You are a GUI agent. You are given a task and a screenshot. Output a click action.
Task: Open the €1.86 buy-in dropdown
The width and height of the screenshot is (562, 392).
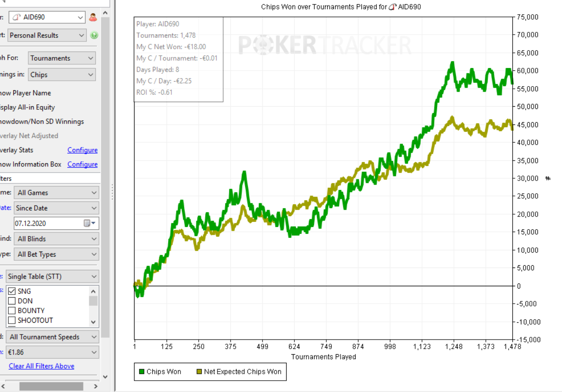[52, 352]
